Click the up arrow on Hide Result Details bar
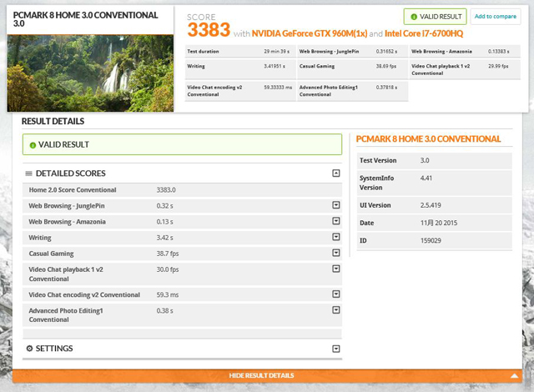Image resolution: width=534 pixels, height=392 pixels. (514, 375)
